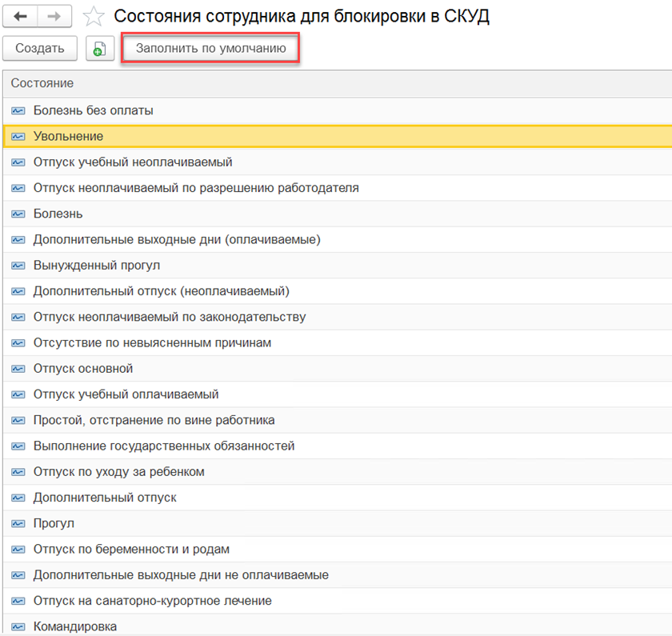Viewport: 672px width, 636px height.
Task: Select Отпуск по беременности и родам
Action: click(131, 550)
